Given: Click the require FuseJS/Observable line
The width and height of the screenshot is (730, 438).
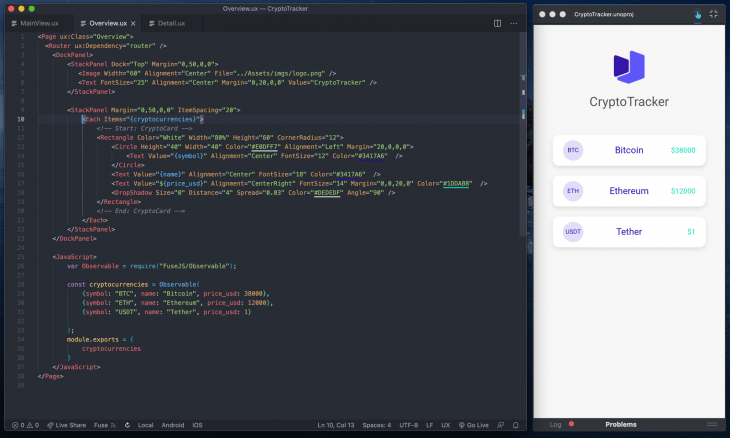Looking at the screenshot, I should (152, 266).
